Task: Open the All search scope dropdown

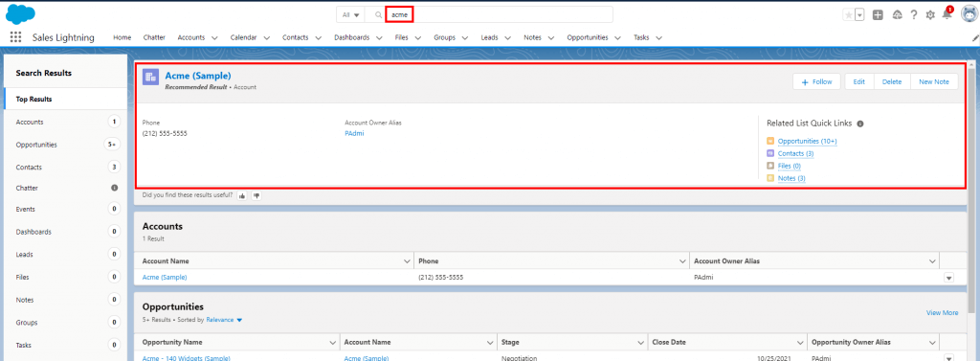Action: click(350, 14)
